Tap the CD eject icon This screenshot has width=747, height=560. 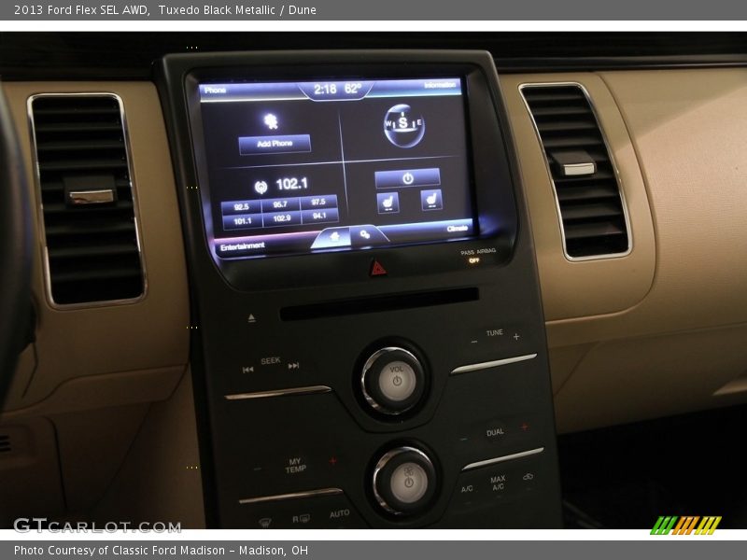coord(251,317)
